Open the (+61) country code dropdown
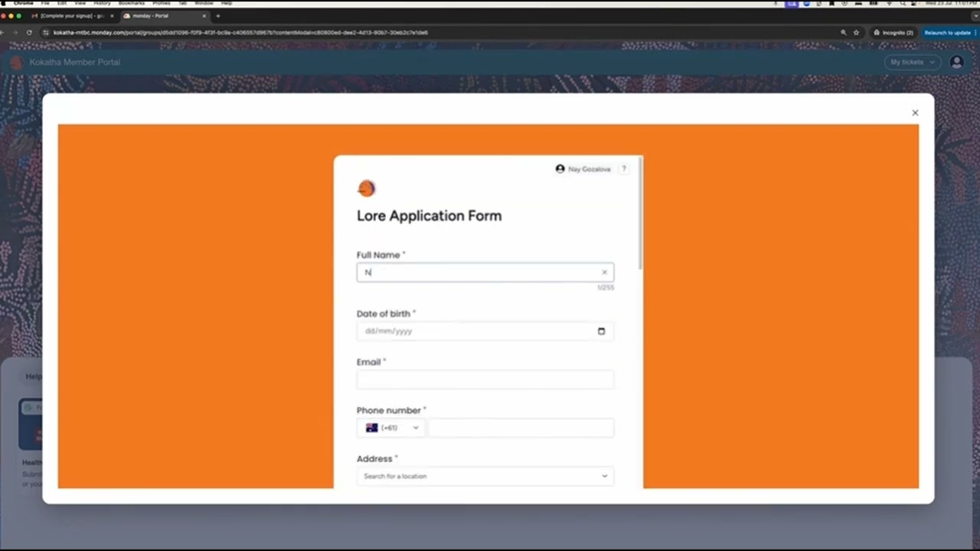The width and height of the screenshot is (980, 551). tap(391, 428)
